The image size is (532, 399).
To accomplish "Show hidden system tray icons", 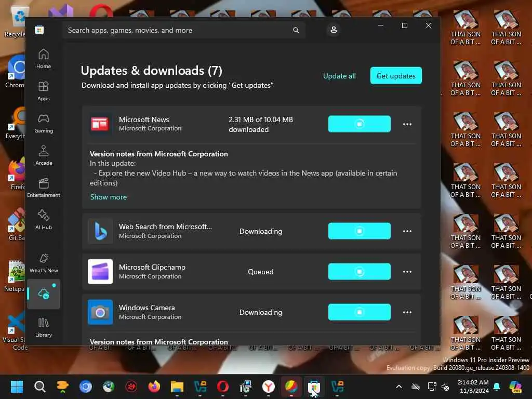I will (x=399, y=387).
